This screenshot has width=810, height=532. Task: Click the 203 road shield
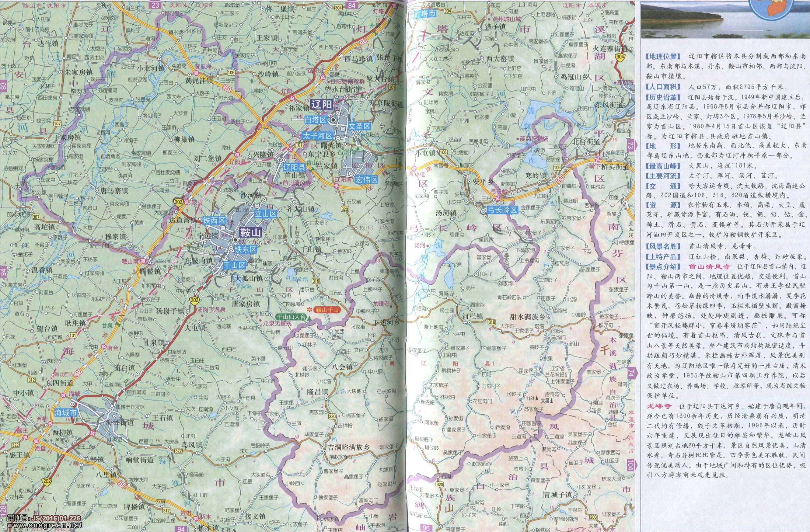point(593,517)
